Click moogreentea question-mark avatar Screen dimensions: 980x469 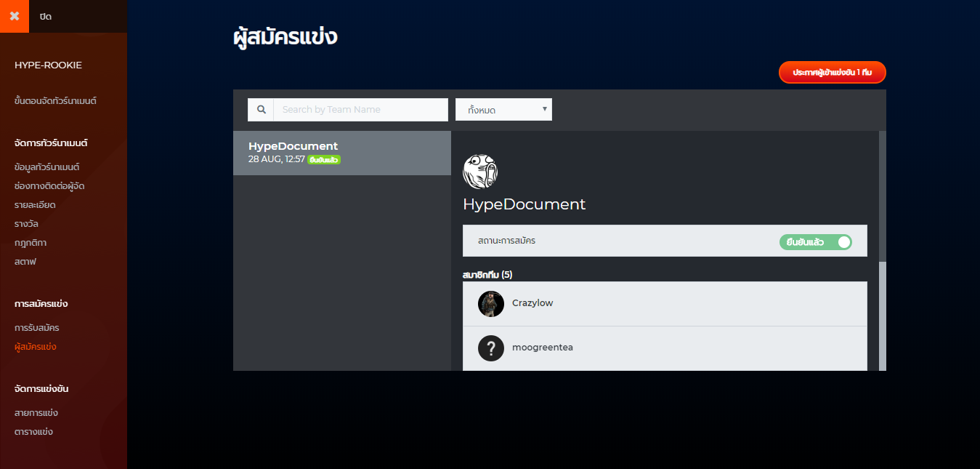[491, 348]
